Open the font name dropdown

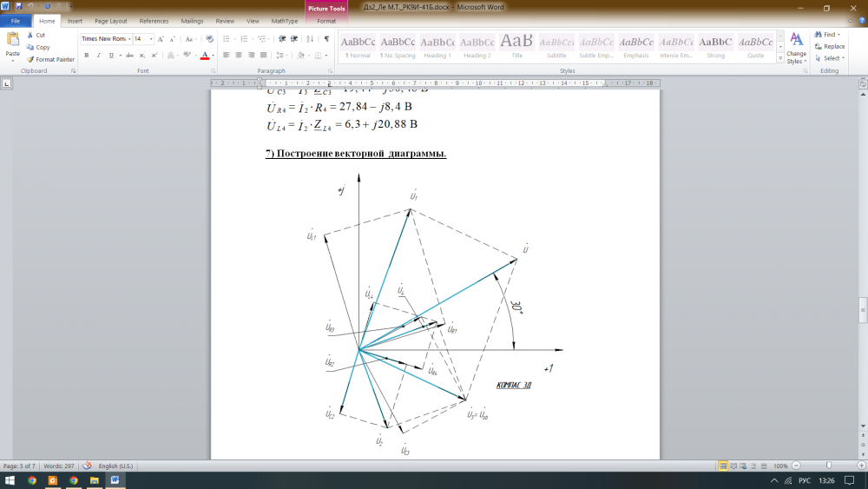point(129,39)
